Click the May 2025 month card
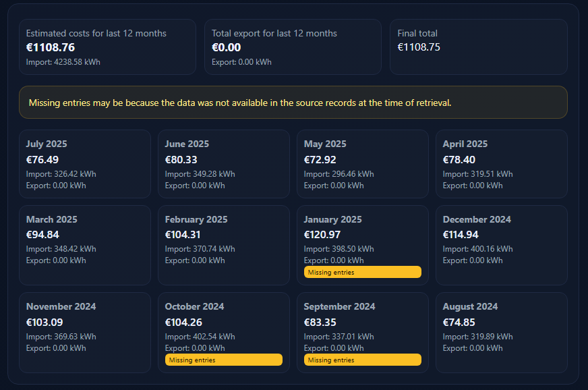The height and width of the screenshot is (390, 588). 362,164
